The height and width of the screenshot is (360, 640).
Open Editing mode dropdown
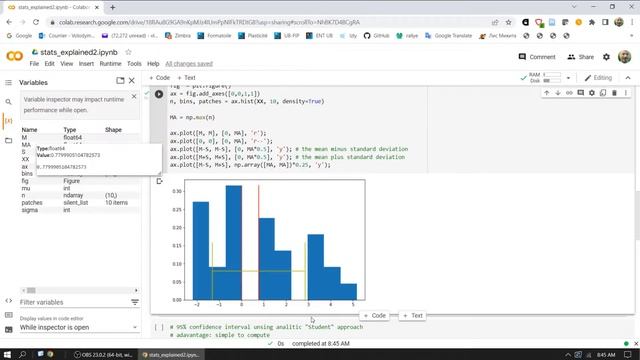click(598, 78)
